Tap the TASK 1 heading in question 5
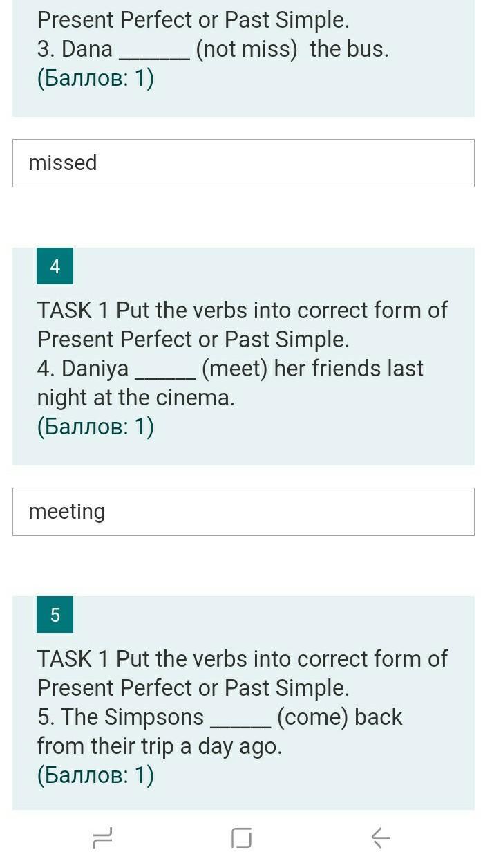Screen dimensions: 492x868 242,659
